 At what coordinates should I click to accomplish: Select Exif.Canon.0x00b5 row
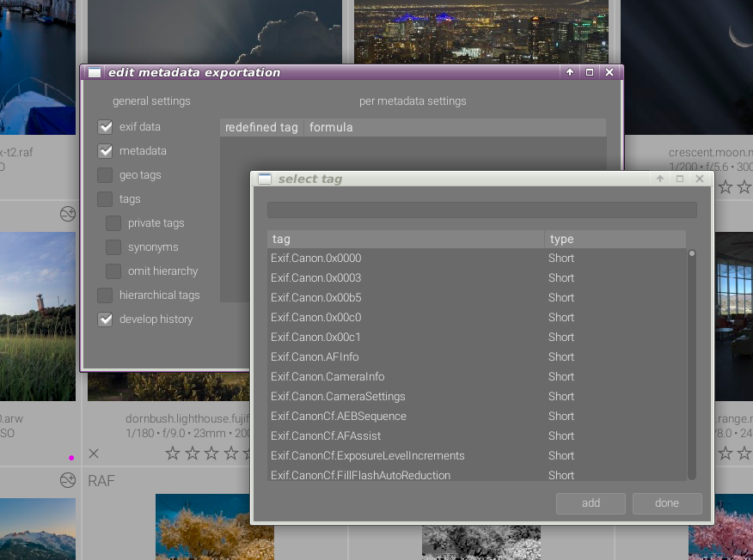click(x=477, y=297)
